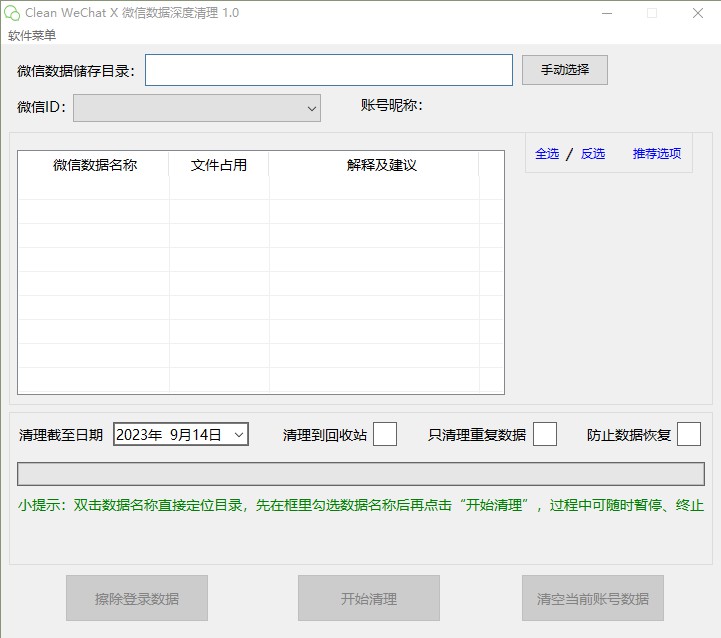Enable the 清理到回收站 checkbox

click(x=385, y=434)
